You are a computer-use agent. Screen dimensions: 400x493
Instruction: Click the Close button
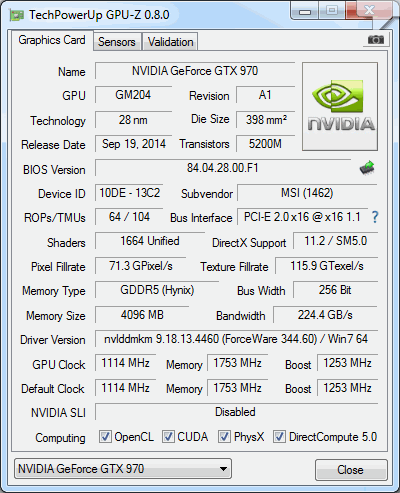tap(351, 470)
